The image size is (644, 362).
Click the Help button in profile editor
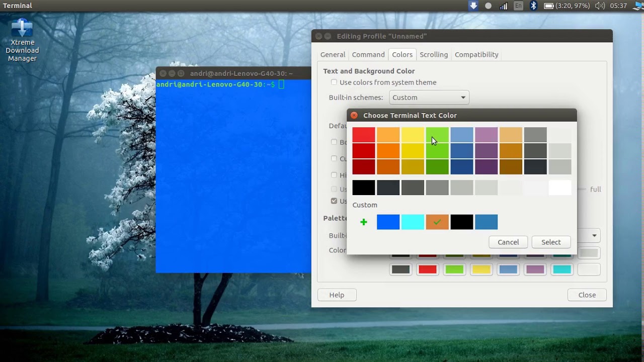(337, 295)
